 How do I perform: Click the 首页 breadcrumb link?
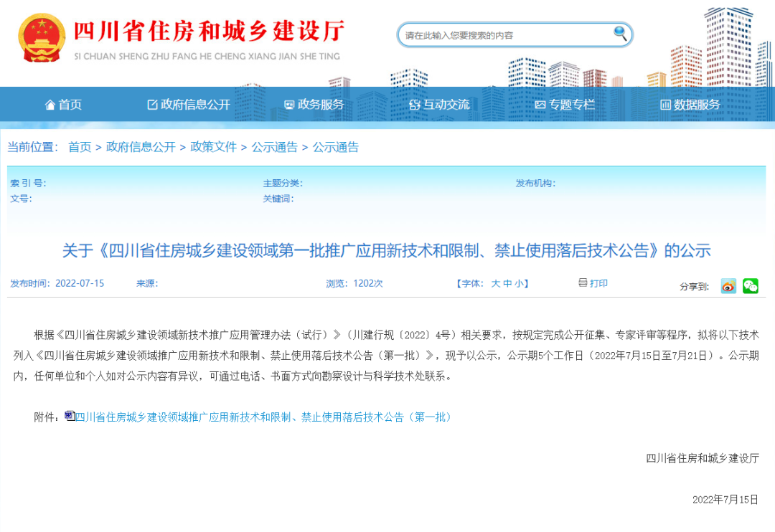click(80, 147)
